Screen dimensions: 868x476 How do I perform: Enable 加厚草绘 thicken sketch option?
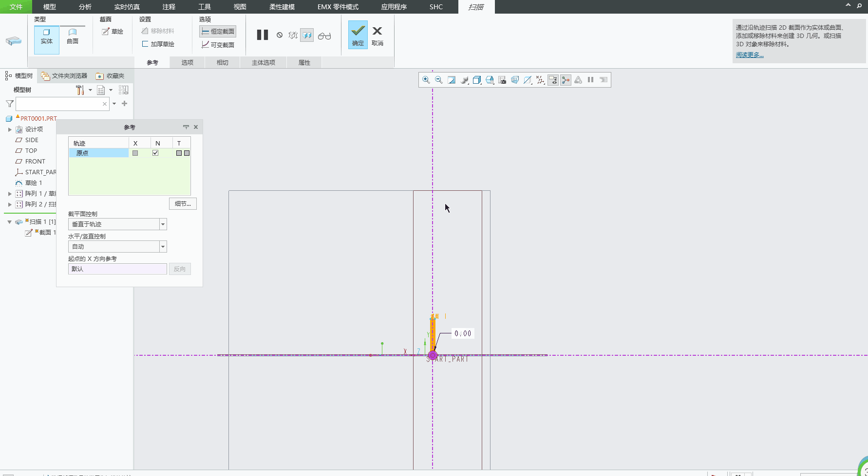pos(158,44)
